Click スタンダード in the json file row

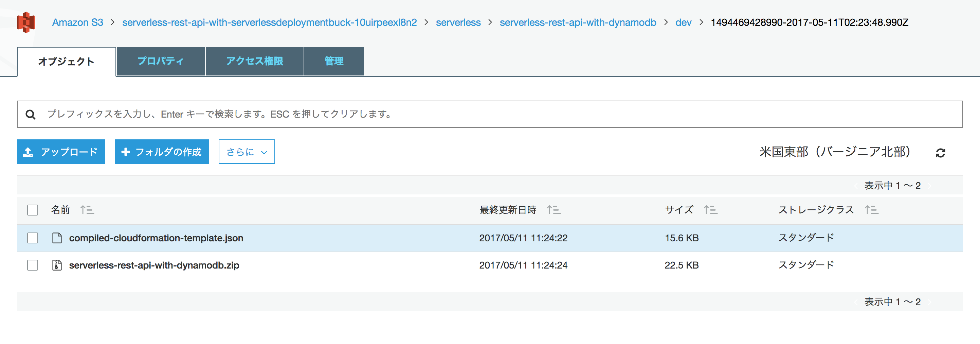806,238
